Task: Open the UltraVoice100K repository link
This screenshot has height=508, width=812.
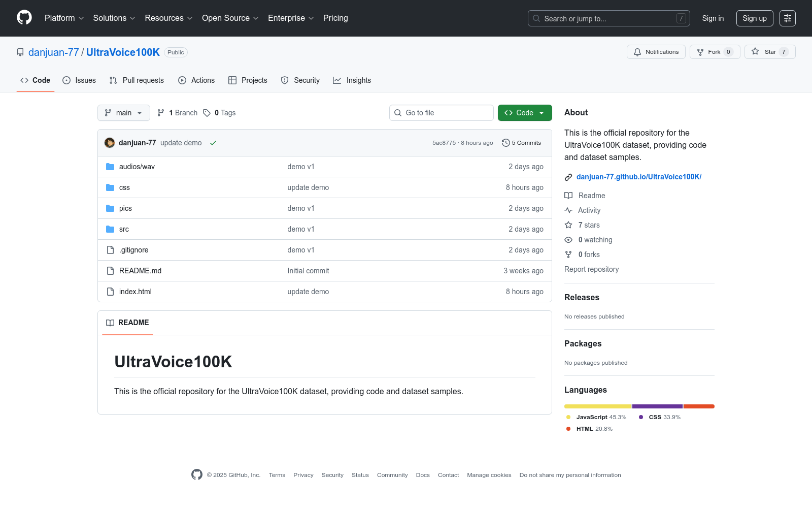Action: 123,52
